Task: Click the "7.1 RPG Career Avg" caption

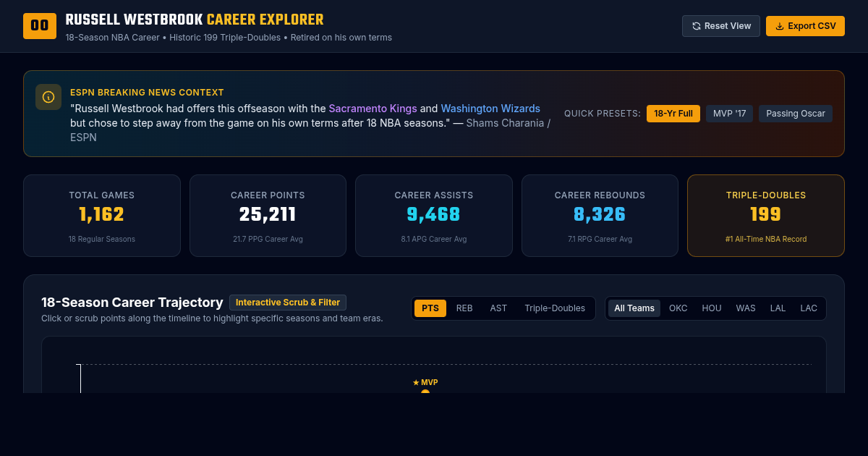Action: pyautogui.click(x=600, y=239)
